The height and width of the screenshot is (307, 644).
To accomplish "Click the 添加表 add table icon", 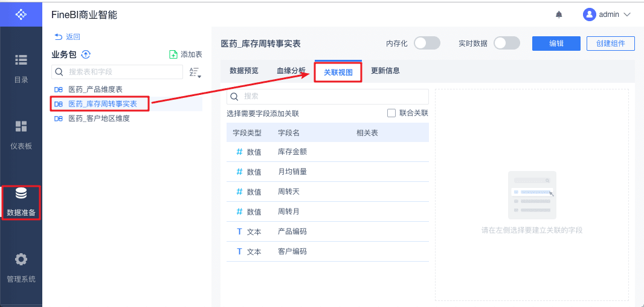I will tap(173, 54).
